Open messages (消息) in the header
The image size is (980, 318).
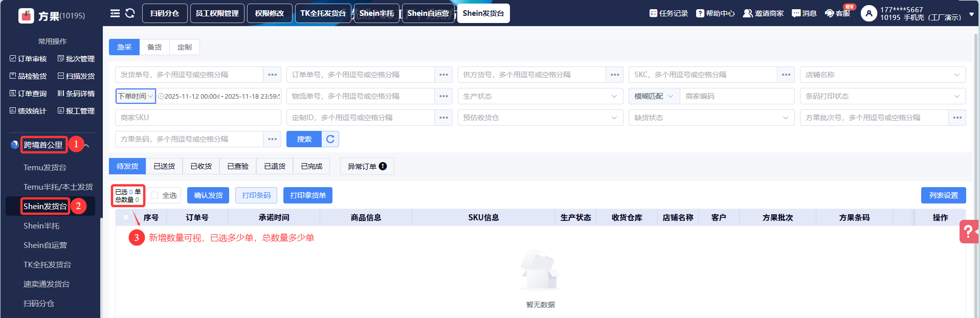click(x=796, y=13)
